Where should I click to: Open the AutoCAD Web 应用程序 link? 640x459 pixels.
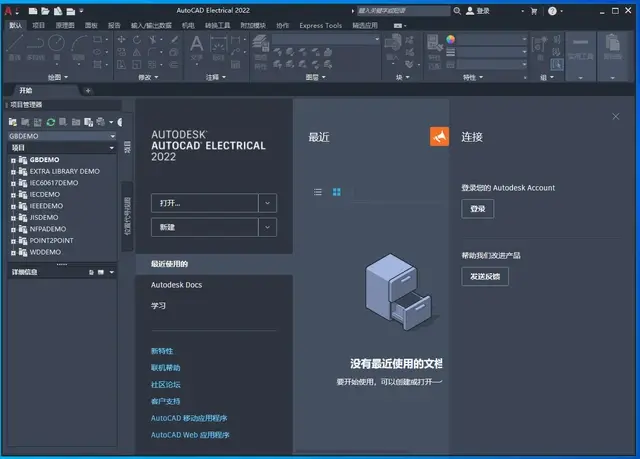pyautogui.click(x=190, y=435)
